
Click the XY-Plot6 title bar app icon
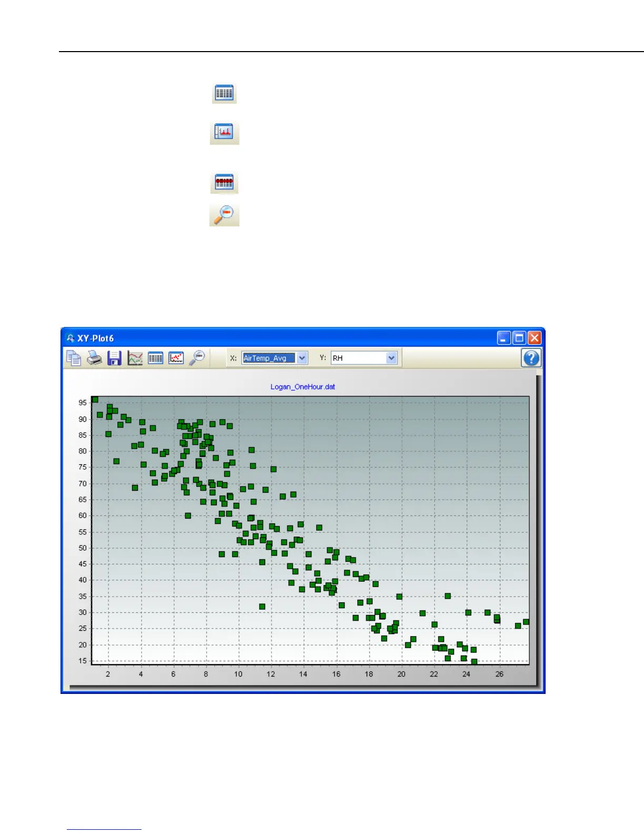tap(71, 338)
